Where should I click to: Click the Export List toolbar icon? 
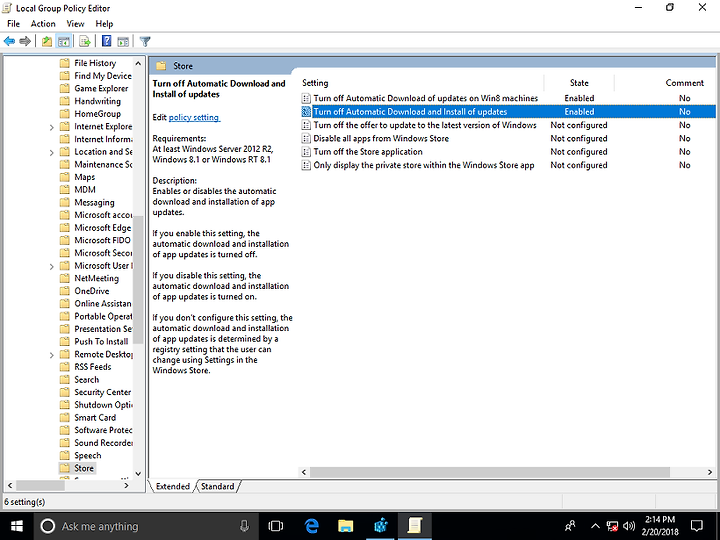84,41
